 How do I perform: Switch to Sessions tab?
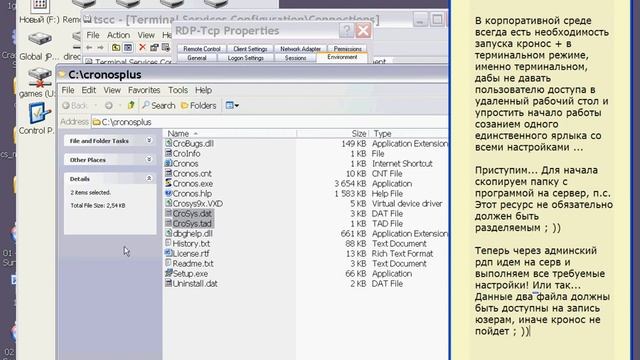pyautogui.click(x=296, y=58)
